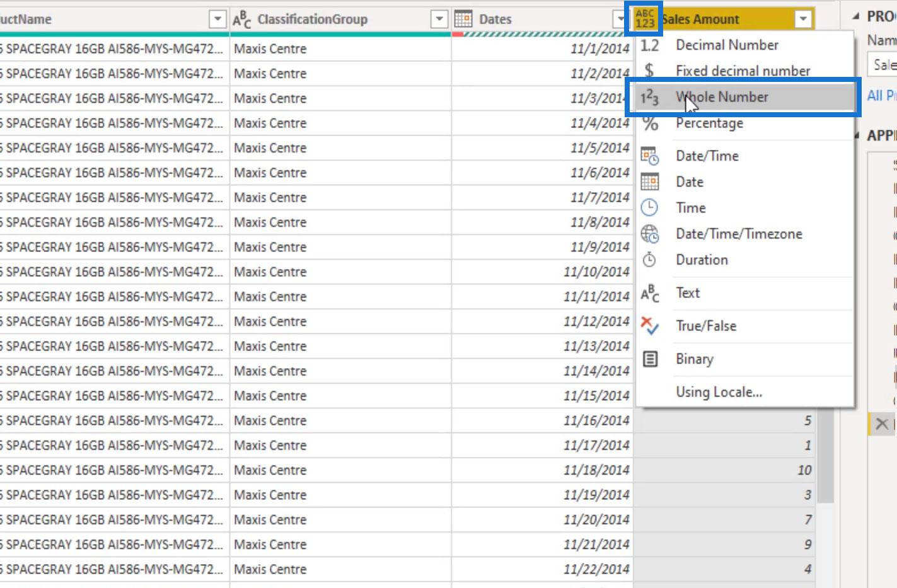Click the ClassificationGroup text type icon
Viewport: 897px width, 588px height.
[x=242, y=20]
